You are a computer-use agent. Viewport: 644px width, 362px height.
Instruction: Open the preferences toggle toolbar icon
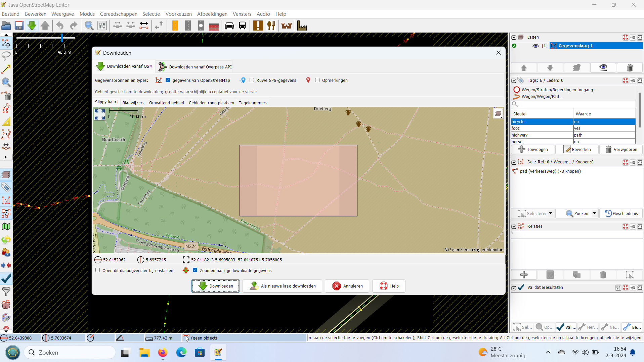tap(102, 26)
